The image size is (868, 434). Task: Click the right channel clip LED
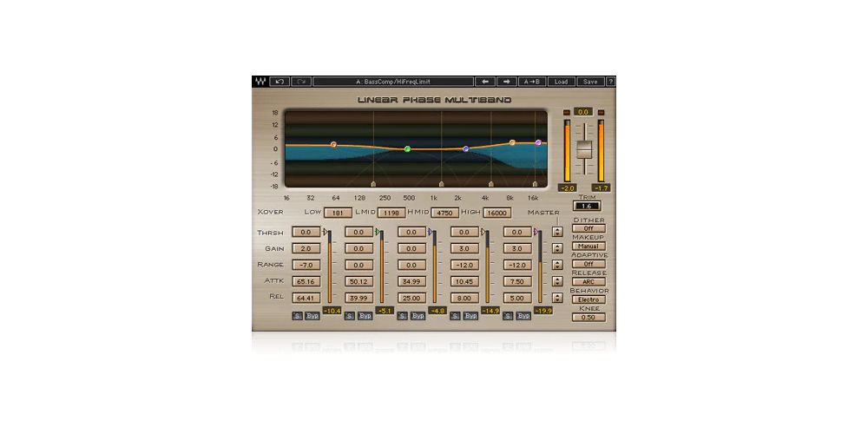pyautogui.click(x=601, y=112)
